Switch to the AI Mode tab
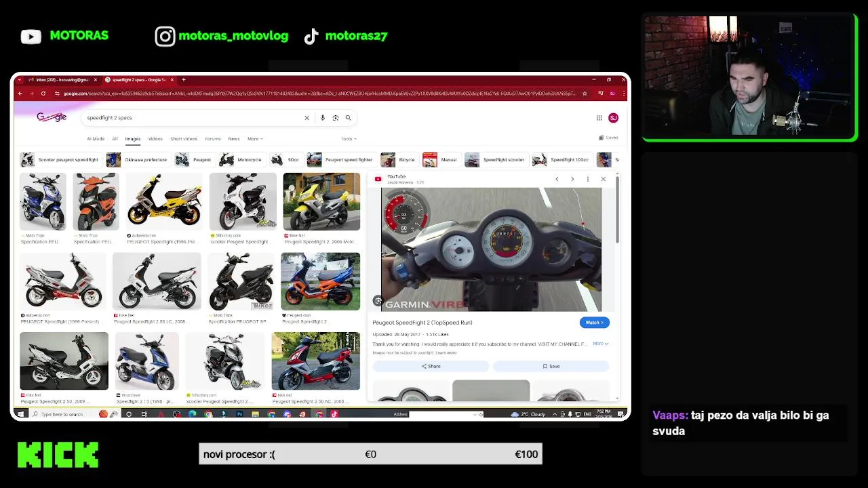868x488 pixels. tap(96, 139)
